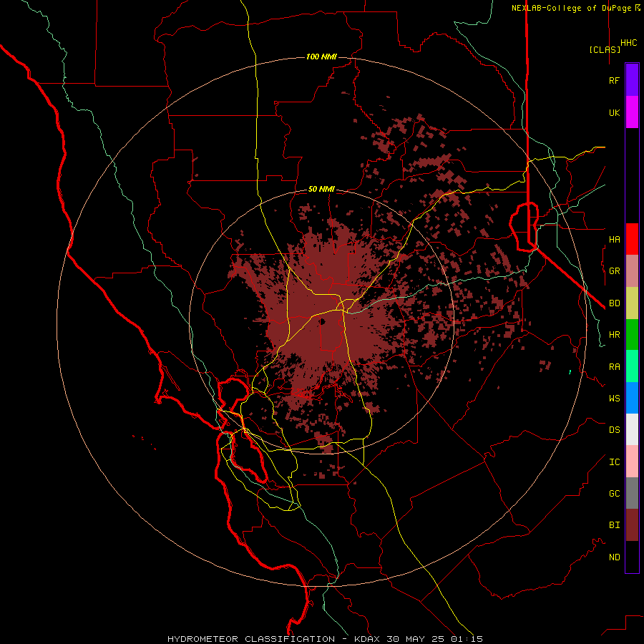Click the 50 NMI range ring label
This screenshot has width=644, height=644.
[x=321, y=189]
